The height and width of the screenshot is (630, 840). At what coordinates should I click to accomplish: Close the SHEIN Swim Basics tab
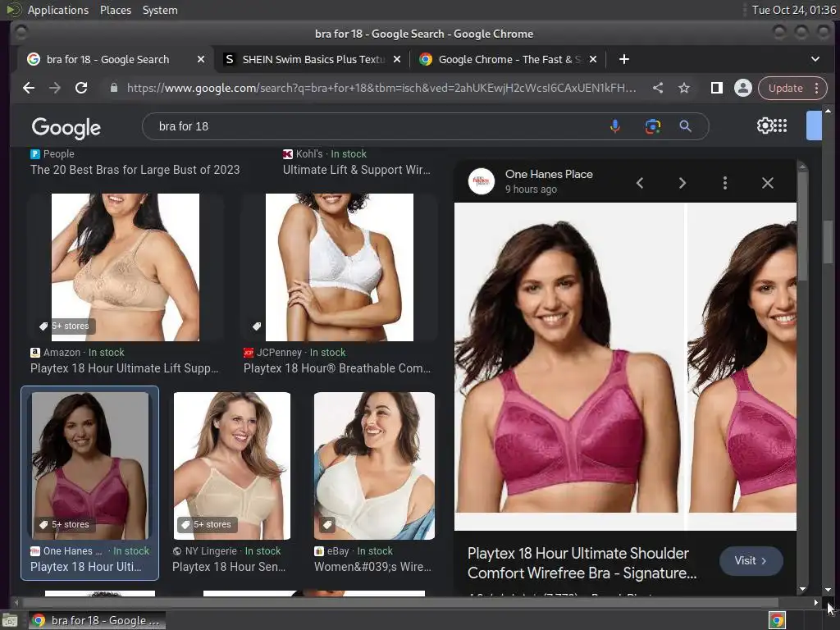point(397,59)
